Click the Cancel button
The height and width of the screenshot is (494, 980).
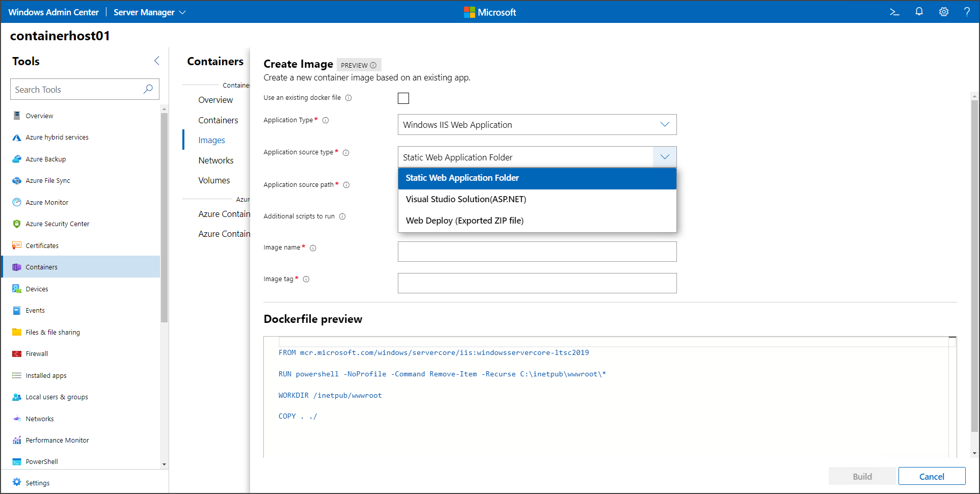932,476
